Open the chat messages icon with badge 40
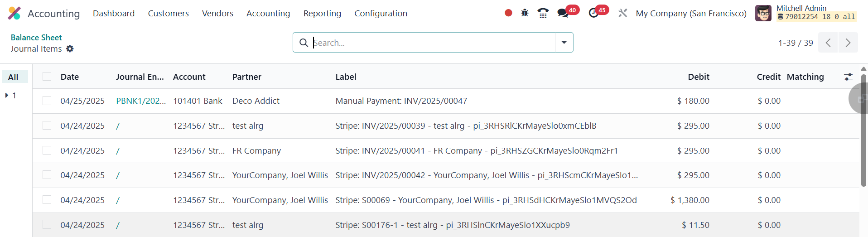868x237 pixels. pyautogui.click(x=563, y=13)
